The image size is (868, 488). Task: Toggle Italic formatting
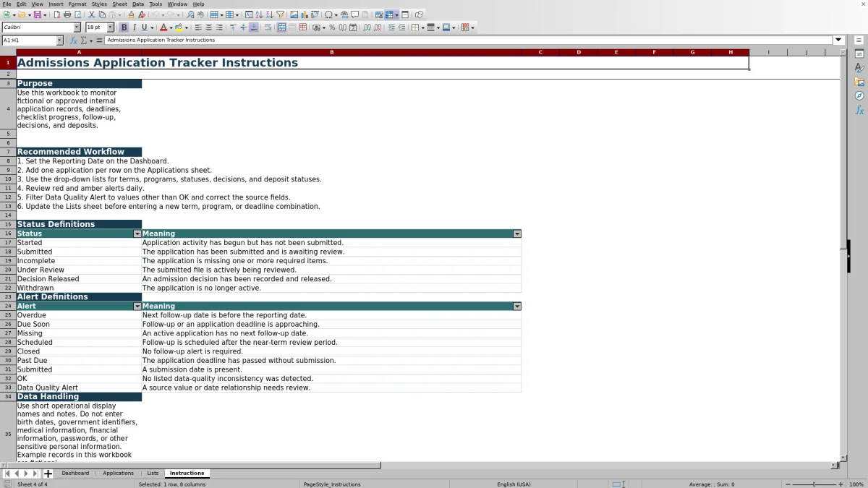pyautogui.click(x=134, y=27)
